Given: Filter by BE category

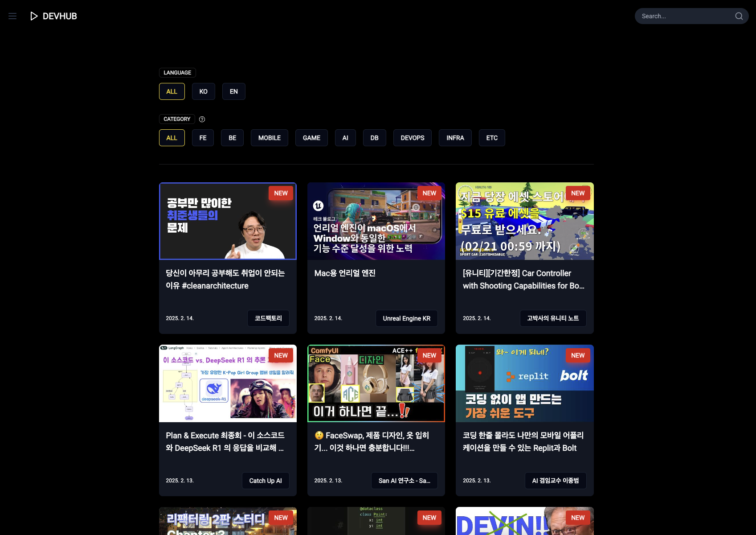Looking at the screenshot, I should coord(233,138).
